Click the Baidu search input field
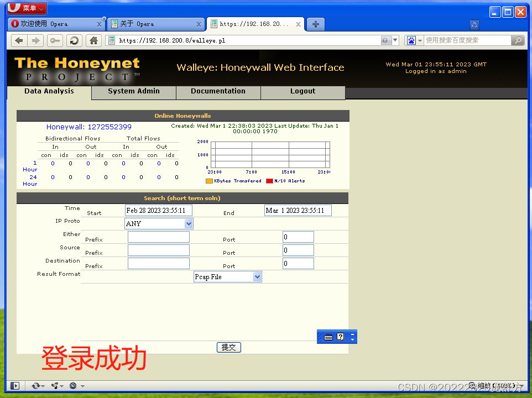The image size is (532, 398). 467,41
